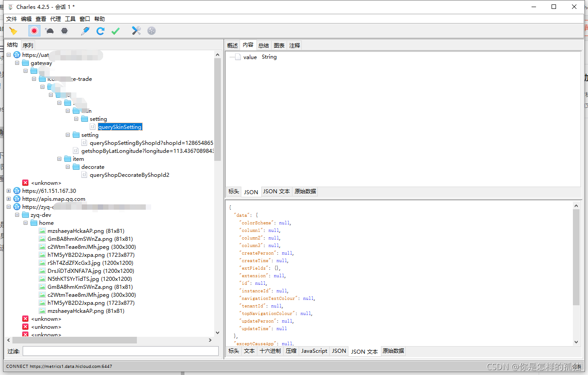Image resolution: width=588 pixels, height=375 pixels.
Task: Click the JSON response vertical scrollbar
Action: 576,258
